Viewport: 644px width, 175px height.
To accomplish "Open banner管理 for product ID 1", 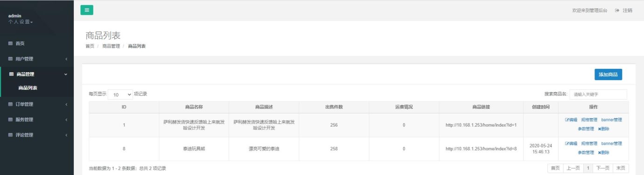I will (x=611, y=120).
